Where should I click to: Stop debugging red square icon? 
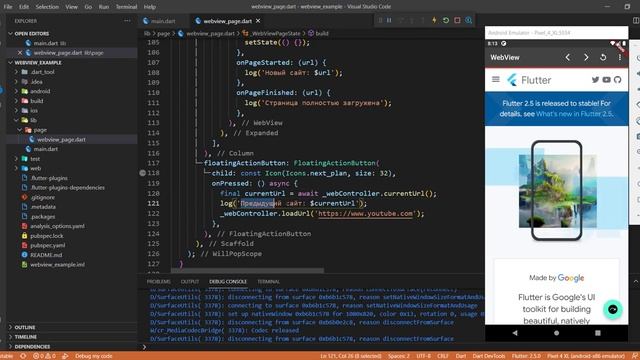click(457, 20)
